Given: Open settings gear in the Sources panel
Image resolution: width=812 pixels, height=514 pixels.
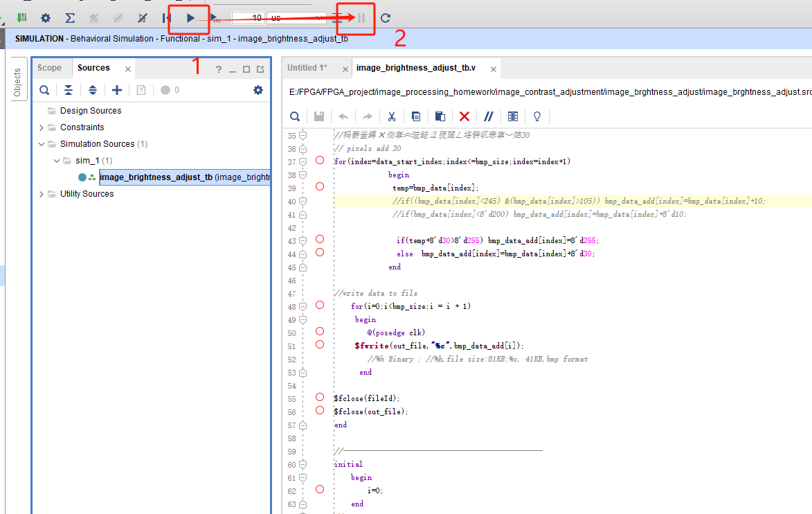Looking at the screenshot, I should coord(258,90).
